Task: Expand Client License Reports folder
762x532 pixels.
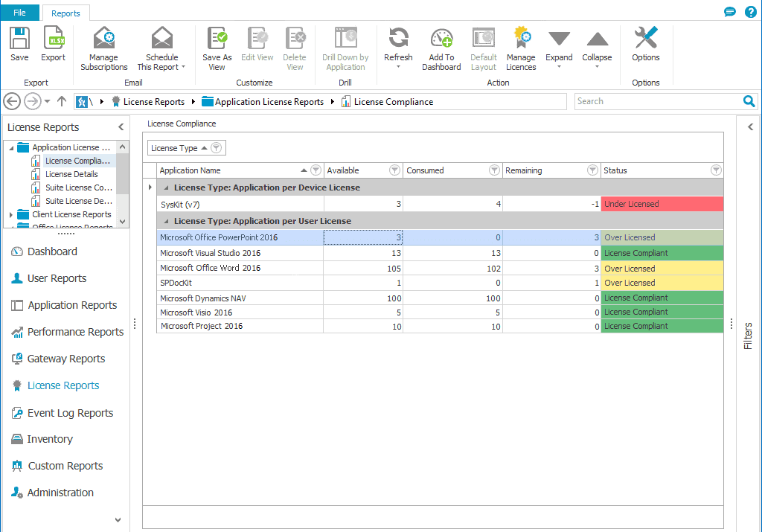Action: 10,215
